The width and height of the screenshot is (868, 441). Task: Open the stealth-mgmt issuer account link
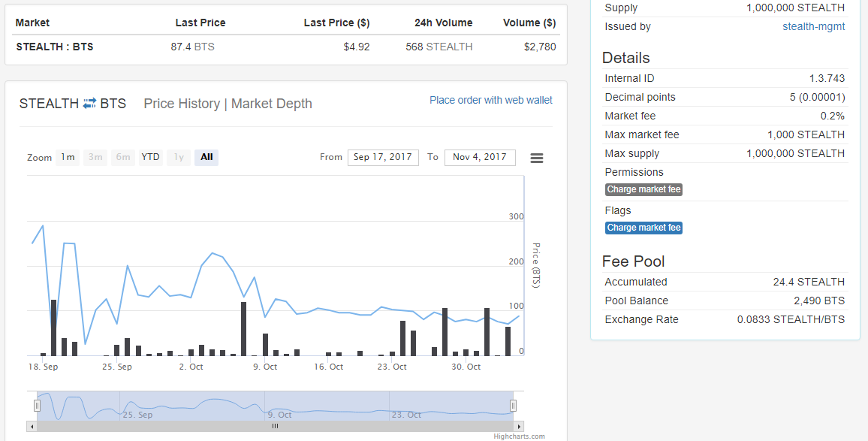pyautogui.click(x=813, y=26)
